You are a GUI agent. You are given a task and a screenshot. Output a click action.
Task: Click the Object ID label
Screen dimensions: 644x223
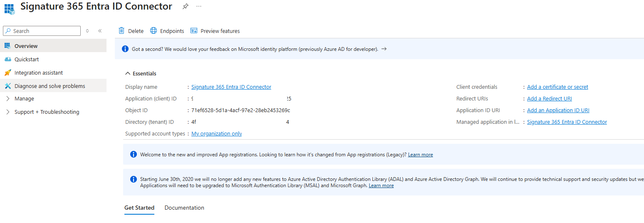coord(136,110)
